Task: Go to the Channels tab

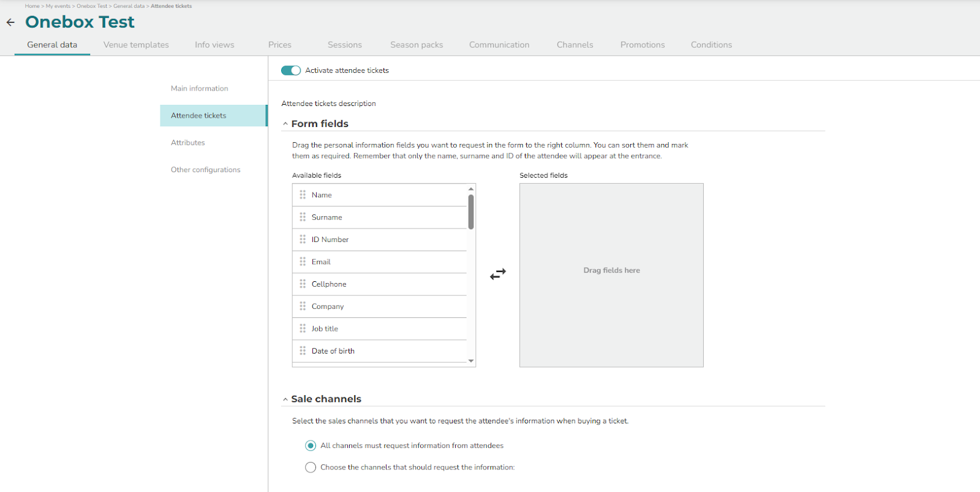Action: (x=575, y=45)
